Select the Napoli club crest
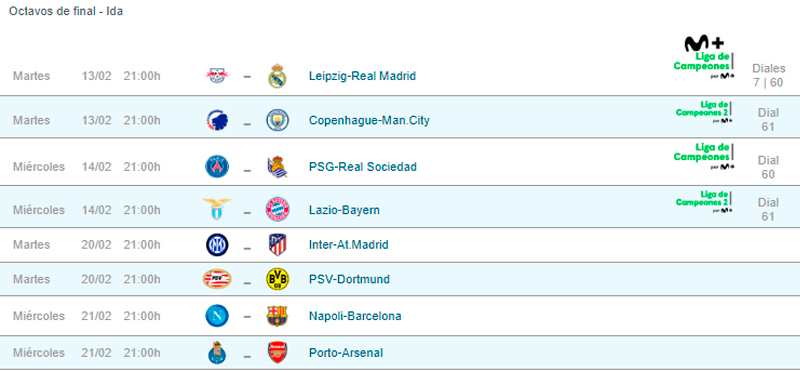Viewport: 800px width, 372px height. pyautogui.click(x=217, y=316)
